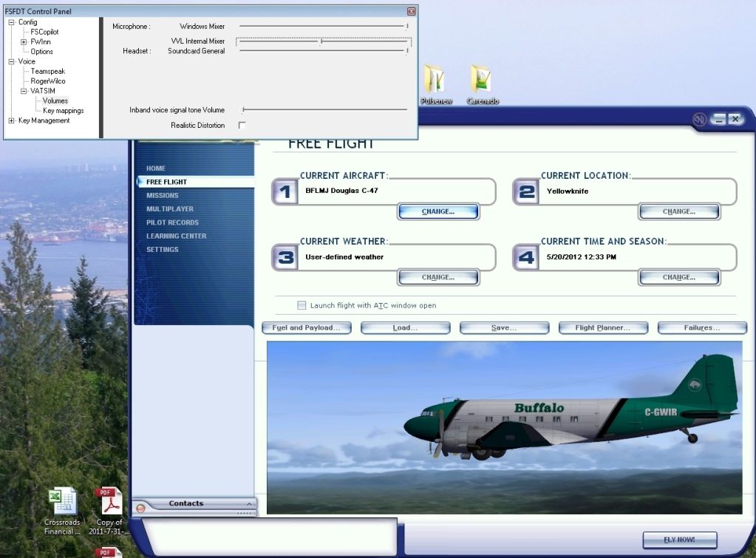The height and width of the screenshot is (558, 756).
Task: Adjust the Soundcard General headset slider
Action: click(x=324, y=51)
